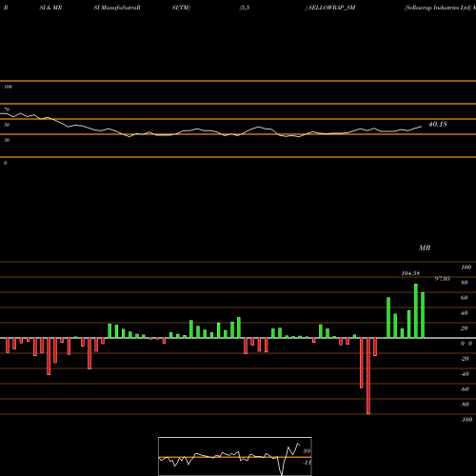
Task: Click the tallest green bar under 104.58
Action: [x=416, y=311]
